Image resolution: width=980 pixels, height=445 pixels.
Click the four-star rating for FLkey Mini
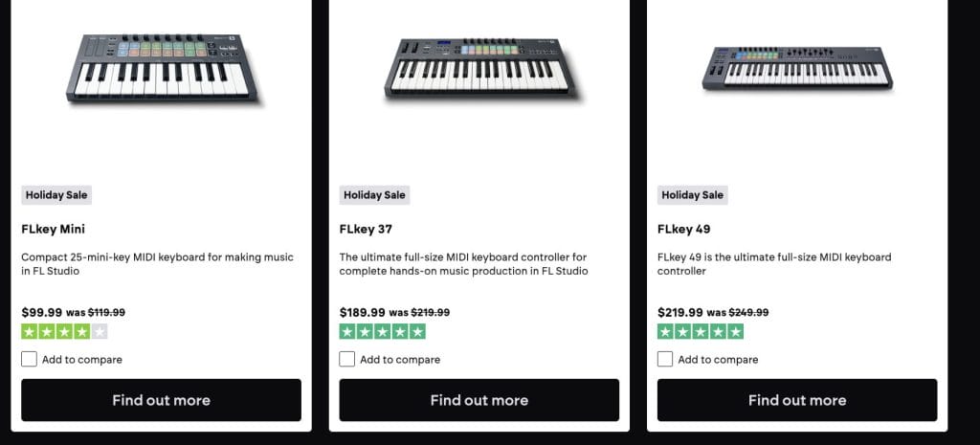(64, 332)
